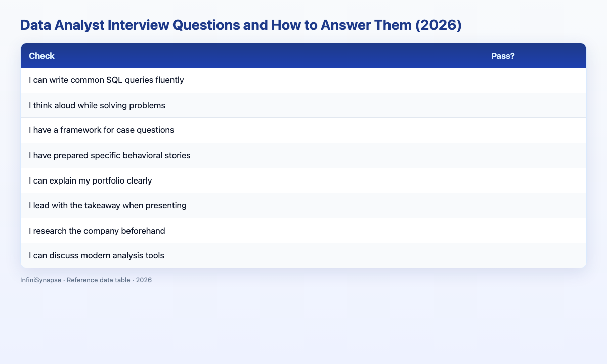Image resolution: width=607 pixels, height=364 pixels.
Task: Select the 'lead with the takeaway' row
Action: point(303,206)
